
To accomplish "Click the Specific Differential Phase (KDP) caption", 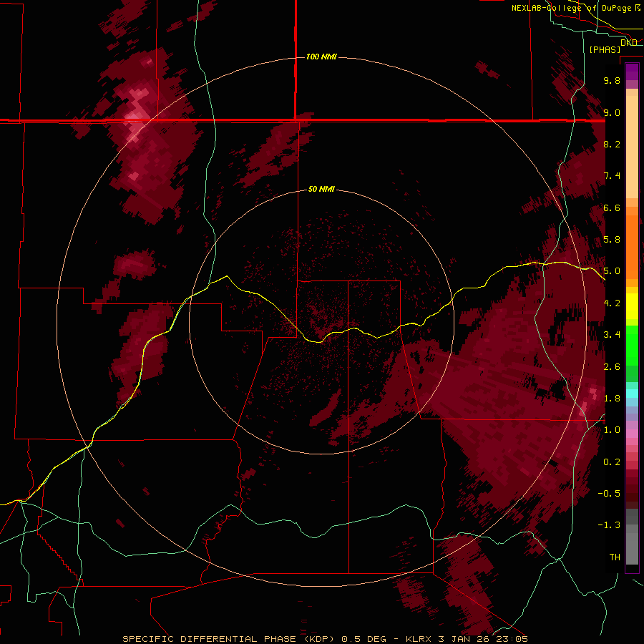I will (x=326, y=639).
